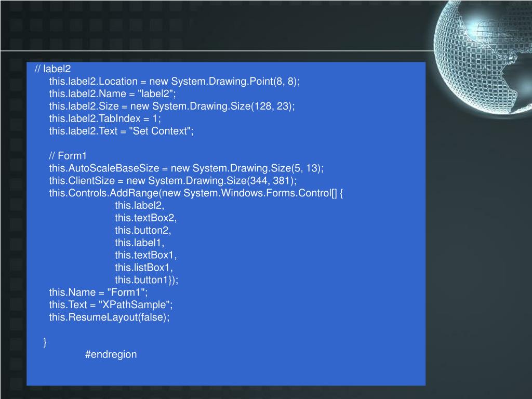This screenshot has width=532, height=399.
Task: Select the 'this.textBox1,' array entry
Action: [x=145, y=255]
